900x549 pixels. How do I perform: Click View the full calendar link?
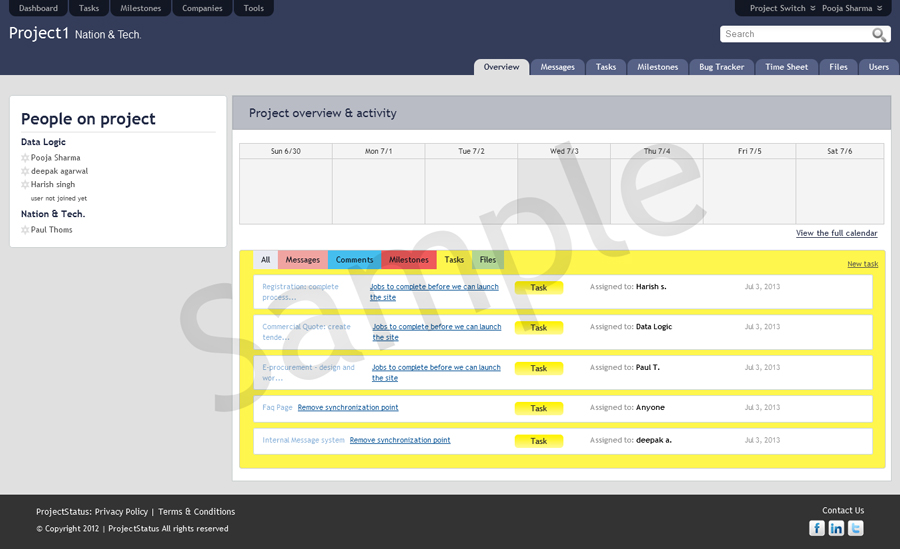[x=836, y=233]
